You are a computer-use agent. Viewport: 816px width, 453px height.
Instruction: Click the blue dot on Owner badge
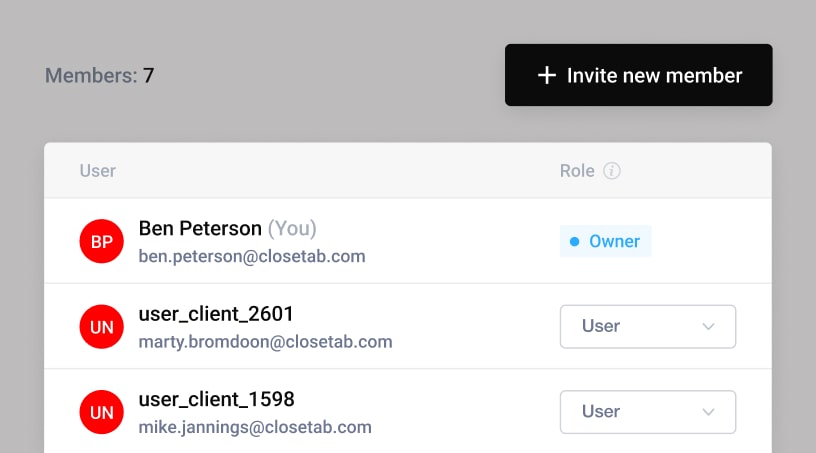pos(574,242)
